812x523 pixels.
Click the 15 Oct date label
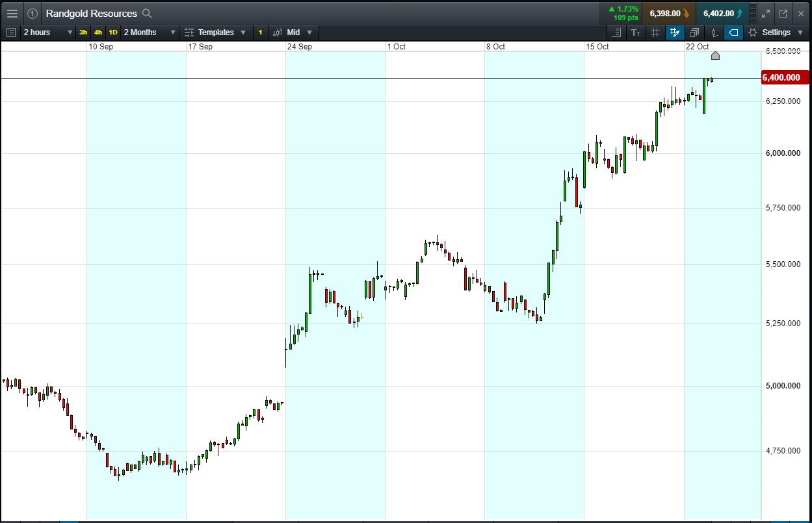[597, 47]
